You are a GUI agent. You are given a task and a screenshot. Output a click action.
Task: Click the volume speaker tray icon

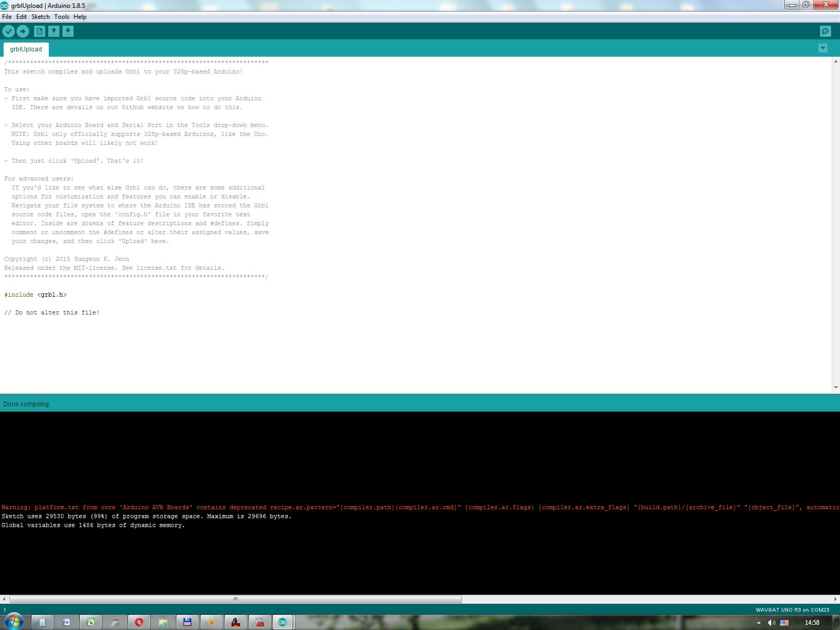click(x=771, y=623)
